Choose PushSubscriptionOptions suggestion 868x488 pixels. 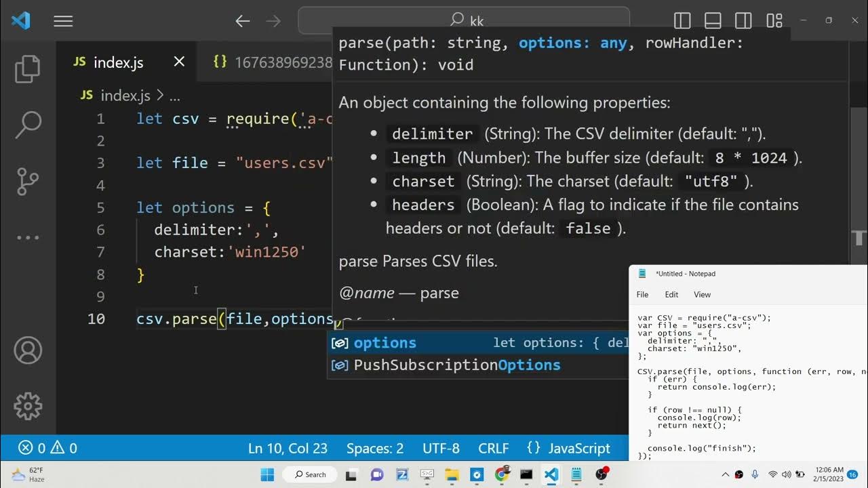click(456, 365)
